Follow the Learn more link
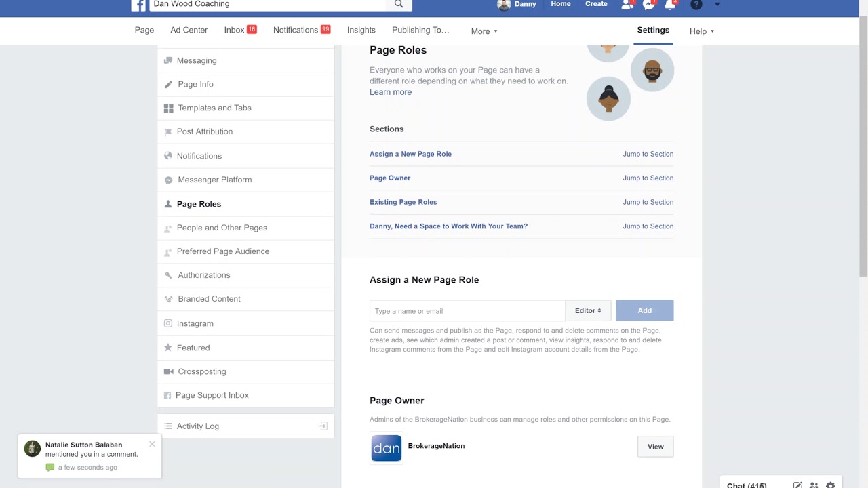This screenshot has width=868, height=488. pos(391,92)
